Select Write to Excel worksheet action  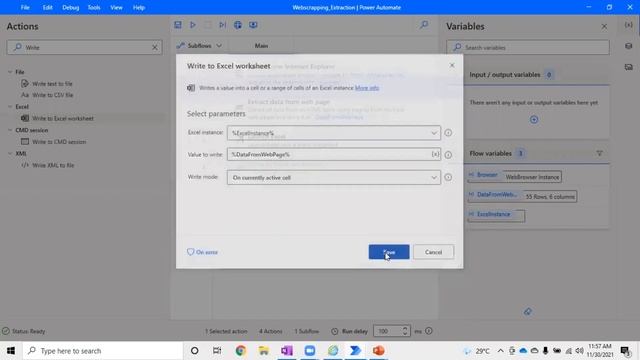62,118
